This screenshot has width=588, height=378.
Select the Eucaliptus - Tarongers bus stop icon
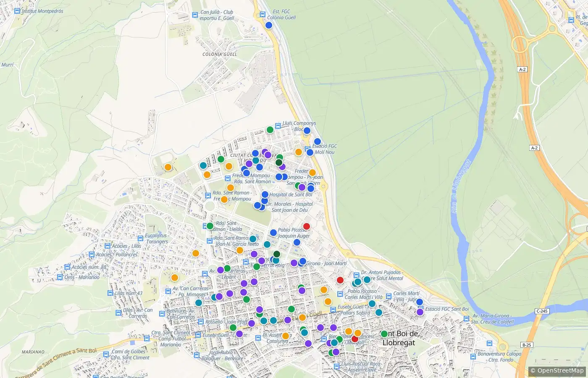click(141, 238)
